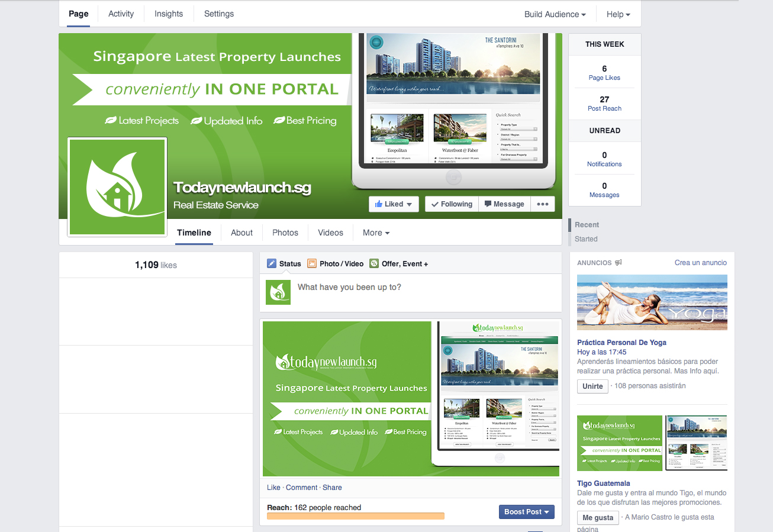
Task: Open the 'Tigo Guatemala' ad link
Action: [604, 483]
